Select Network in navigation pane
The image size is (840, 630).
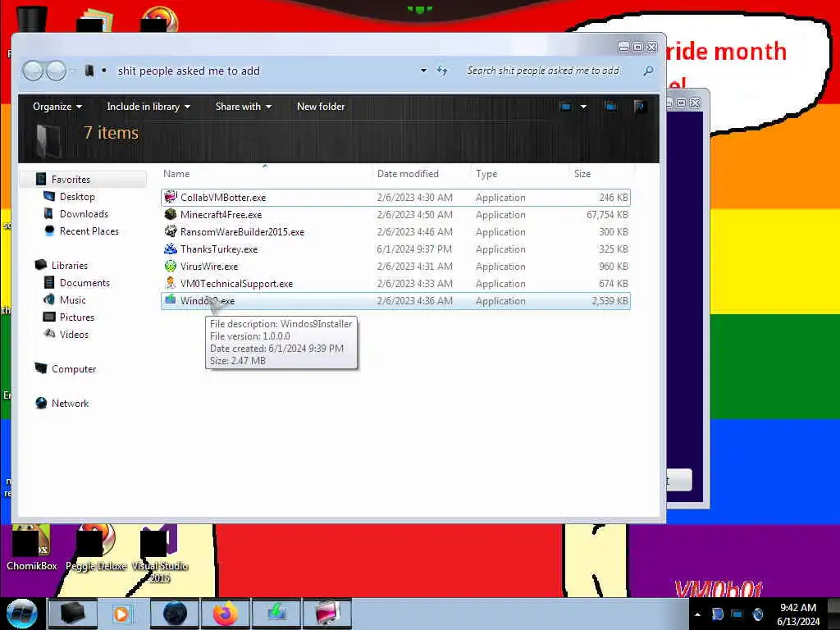click(70, 403)
